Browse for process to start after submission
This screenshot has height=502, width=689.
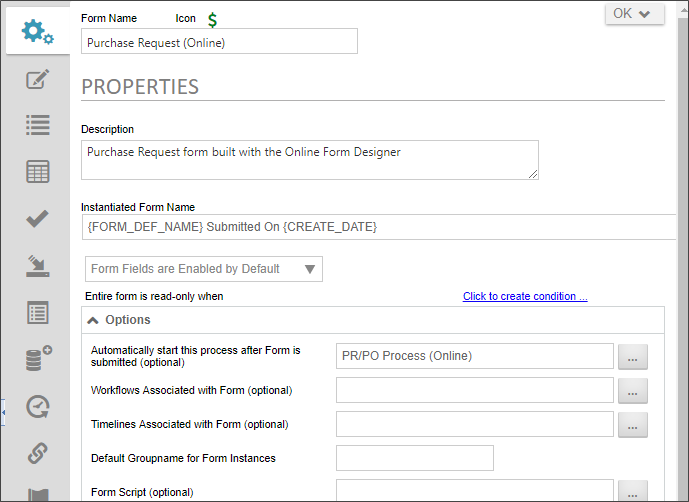pos(632,356)
